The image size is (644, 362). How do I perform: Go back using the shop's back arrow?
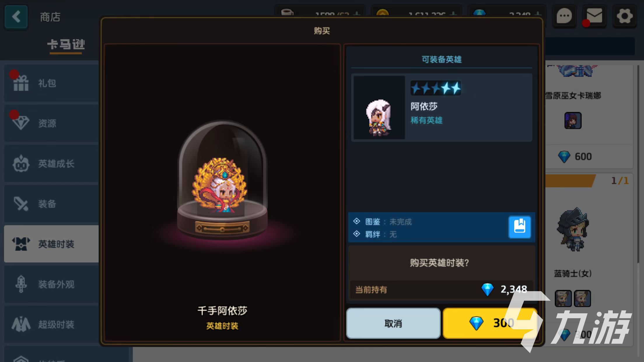pyautogui.click(x=16, y=17)
